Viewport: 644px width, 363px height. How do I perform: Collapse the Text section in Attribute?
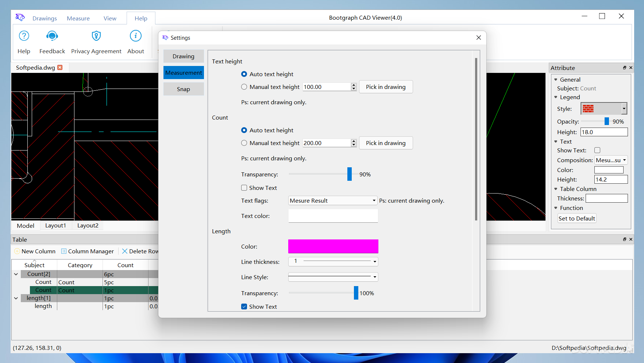[556, 141]
